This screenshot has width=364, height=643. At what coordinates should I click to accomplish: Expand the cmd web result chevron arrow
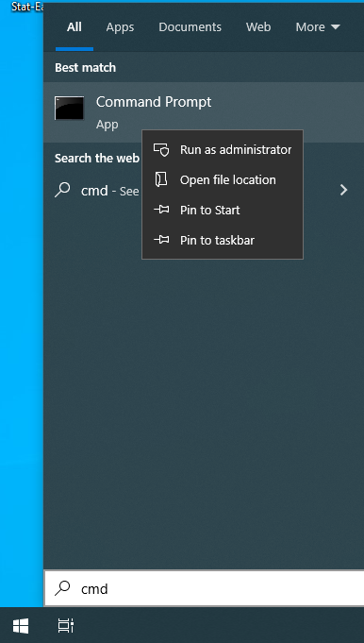344,190
